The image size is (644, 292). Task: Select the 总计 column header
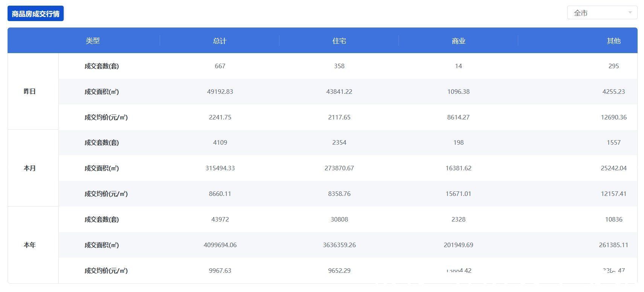coord(220,41)
